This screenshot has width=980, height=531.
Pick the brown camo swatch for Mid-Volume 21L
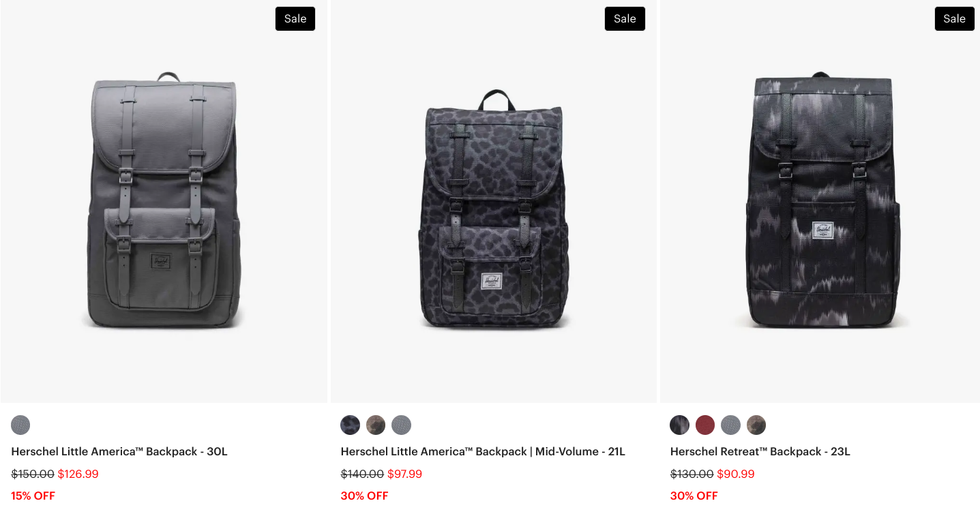376,425
